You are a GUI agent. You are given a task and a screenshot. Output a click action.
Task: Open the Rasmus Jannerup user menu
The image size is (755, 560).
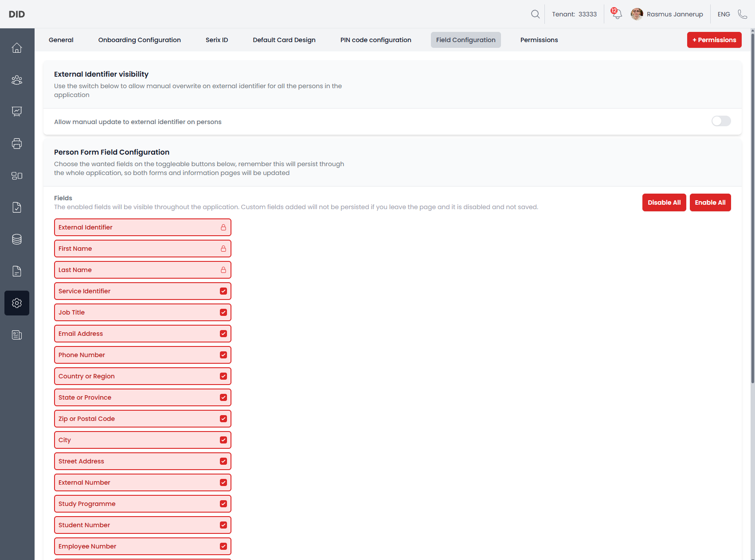667,14
